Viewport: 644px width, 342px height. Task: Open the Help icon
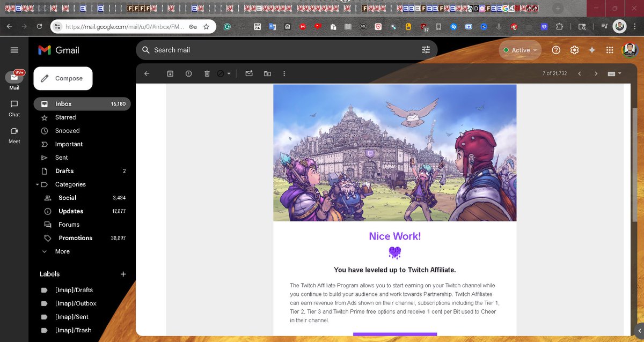[556, 49]
